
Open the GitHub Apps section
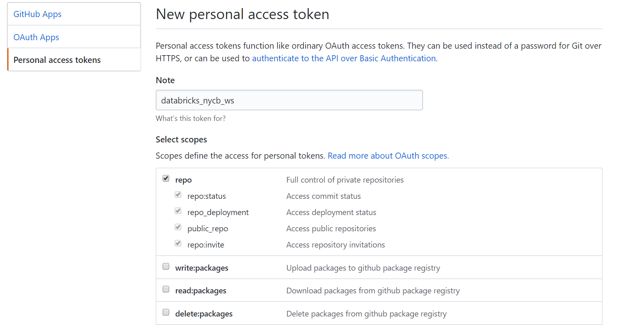tap(37, 14)
